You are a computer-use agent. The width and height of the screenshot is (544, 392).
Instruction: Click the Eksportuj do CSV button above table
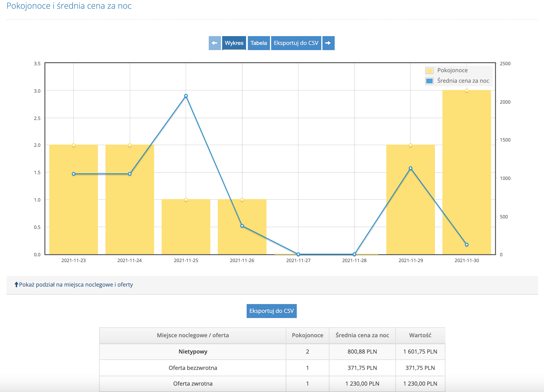271,311
